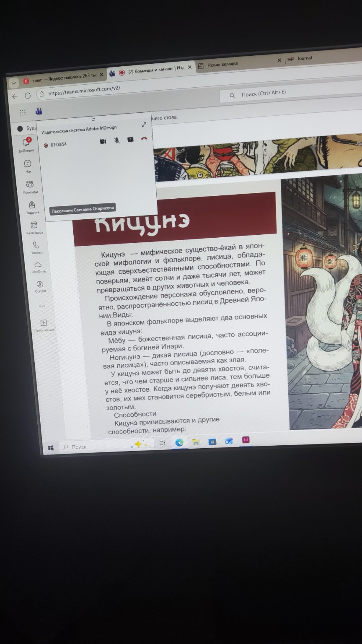This screenshot has height=644, width=362.
Task: Open the apps waffle menu near the address bar
Action: point(22,112)
